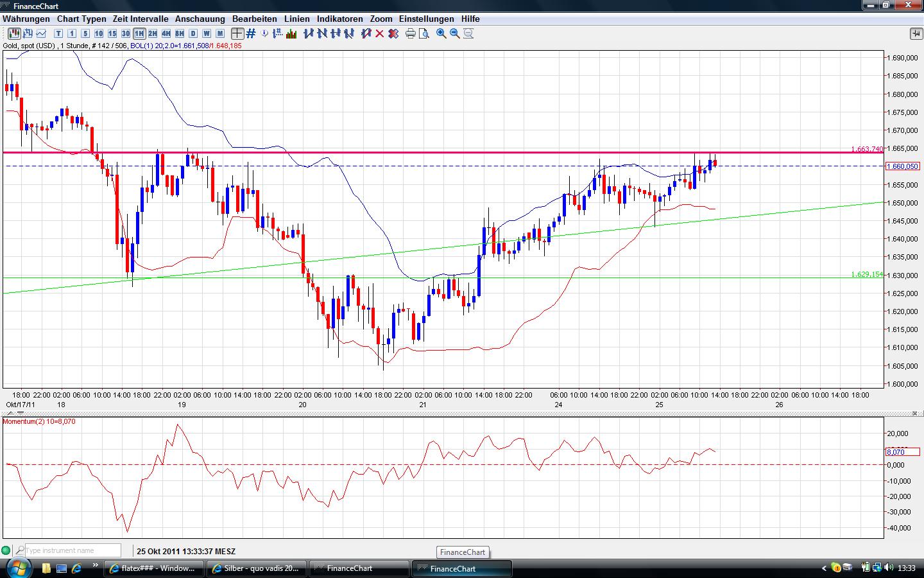Viewport: 924px width, 578px height.
Task: Select the daily D interval button
Action: click(193, 33)
